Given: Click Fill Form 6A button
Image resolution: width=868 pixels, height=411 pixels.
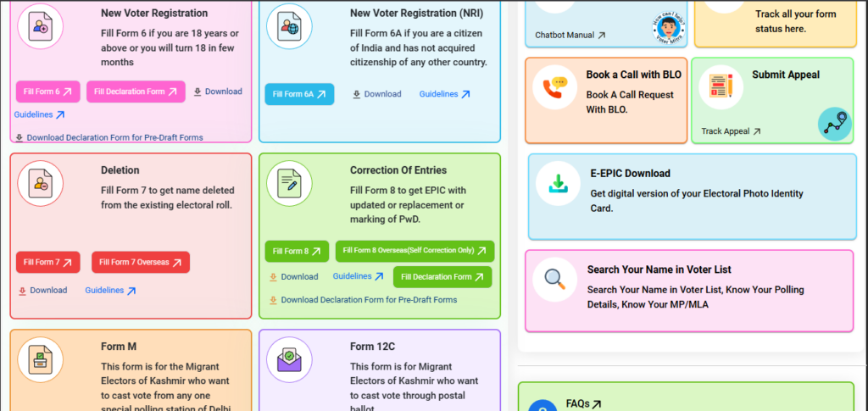Looking at the screenshot, I should (x=299, y=94).
